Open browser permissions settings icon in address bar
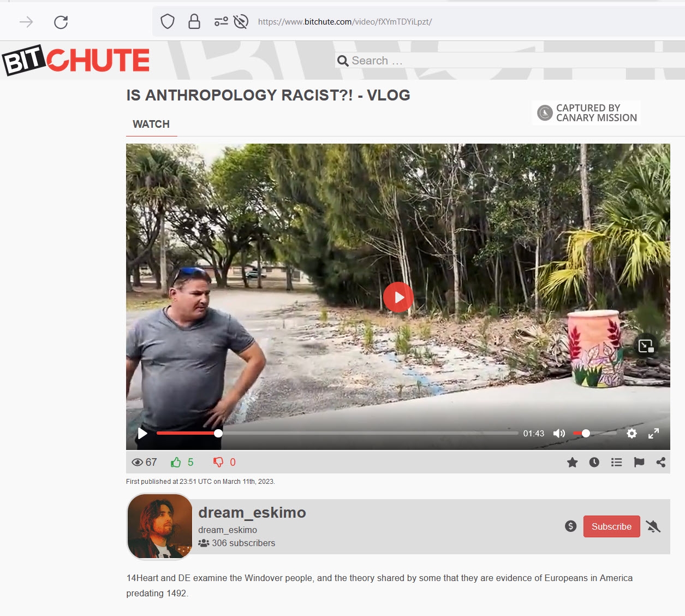685x616 pixels. (221, 22)
